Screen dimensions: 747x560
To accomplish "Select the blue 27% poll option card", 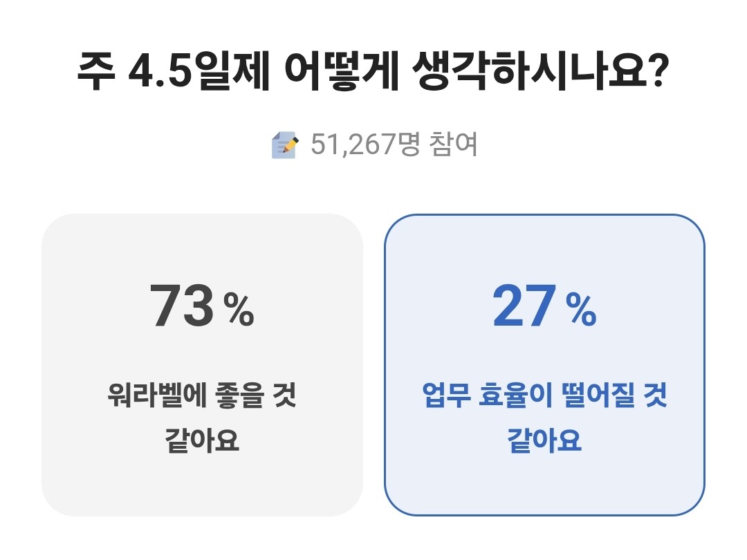I will point(544,364).
